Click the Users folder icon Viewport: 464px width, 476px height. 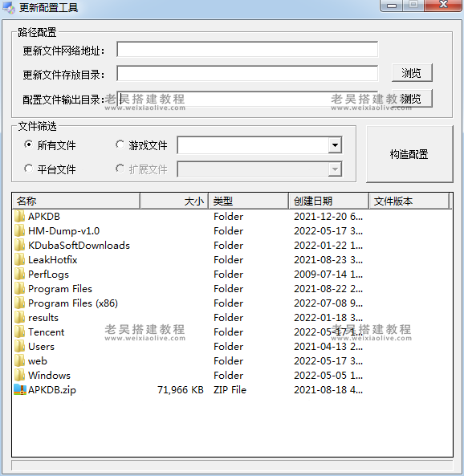(20, 347)
